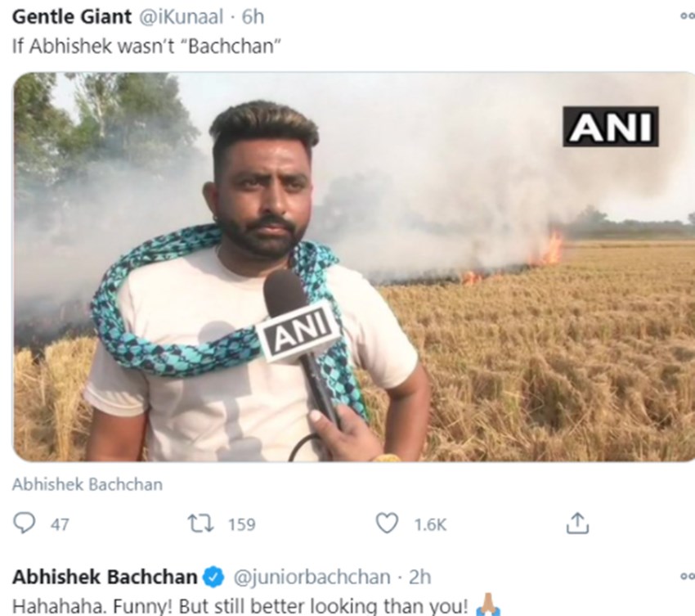The width and height of the screenshot is (695, 616).
Task: Open Abhishek Bachchan's bold profile name
Action: pyautogui.click(x=105, y=578)
